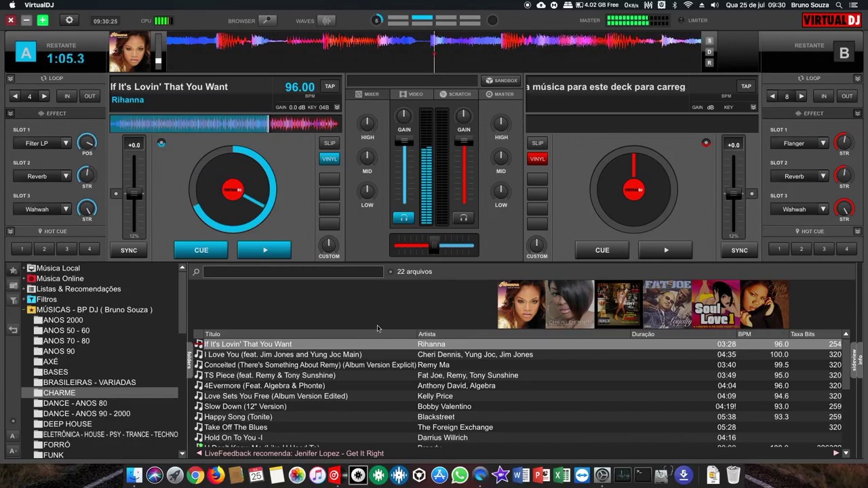Enable the R button beside waveform

coord(709,63)
